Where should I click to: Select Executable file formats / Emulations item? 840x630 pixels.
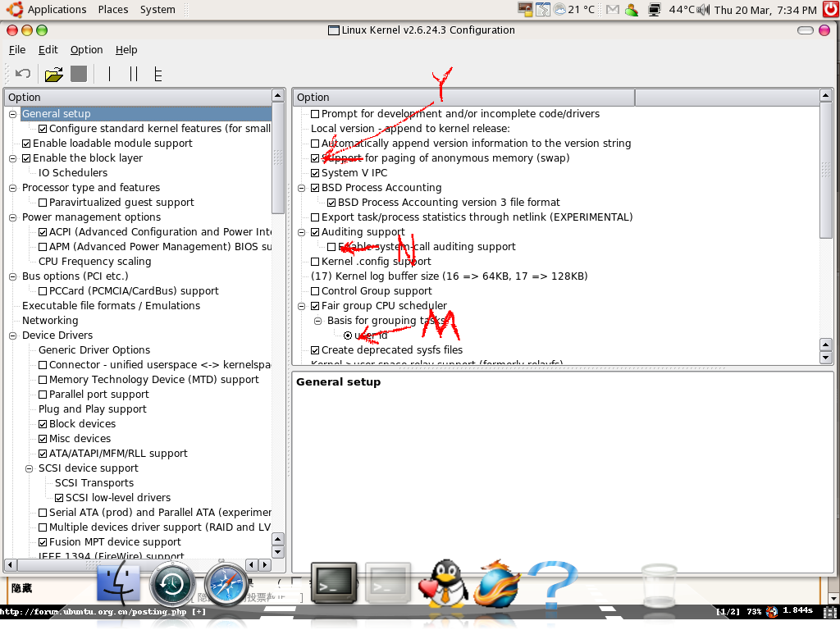pyautogui.click(x=111, y=306)
